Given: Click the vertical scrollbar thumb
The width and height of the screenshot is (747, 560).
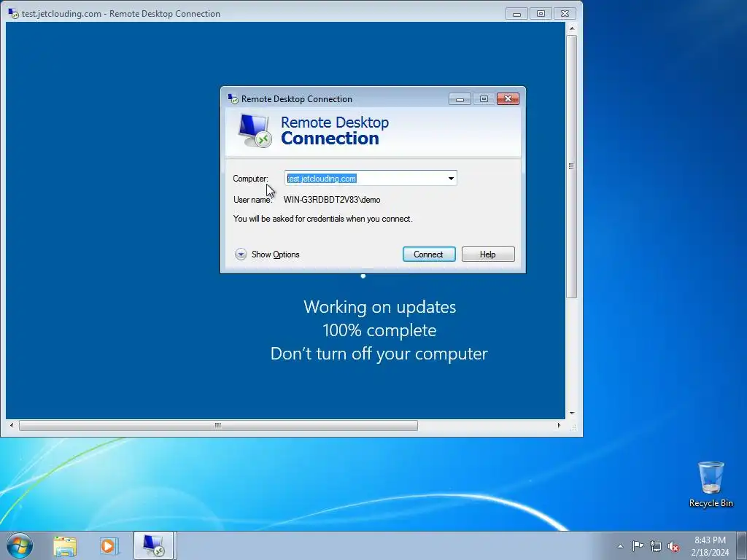Looking at the screenshot, I should pos(572,166).
